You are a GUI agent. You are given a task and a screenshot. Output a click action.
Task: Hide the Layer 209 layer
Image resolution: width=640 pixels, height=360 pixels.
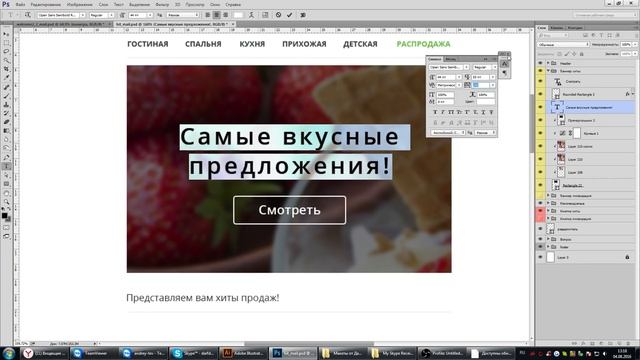pos(540,172)
